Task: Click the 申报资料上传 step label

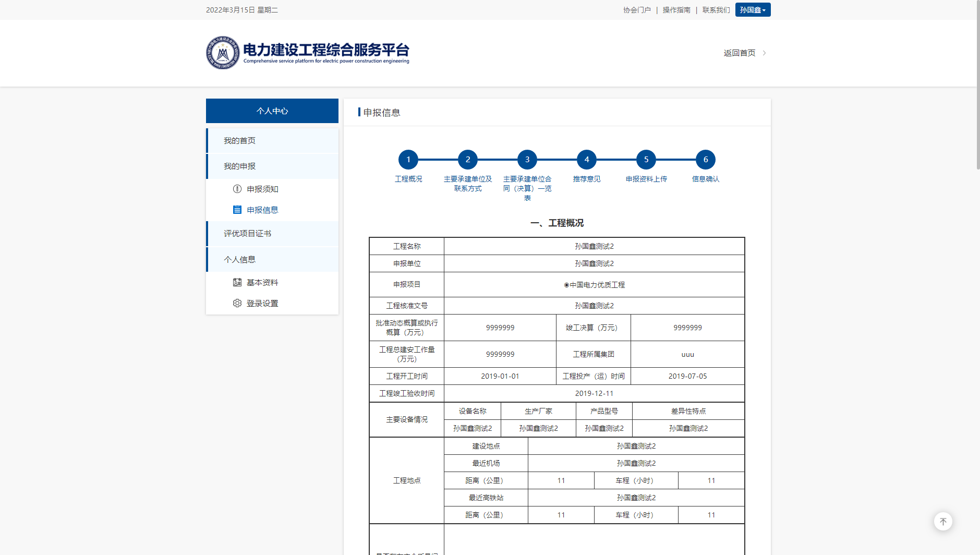Action: coord(646,179)
